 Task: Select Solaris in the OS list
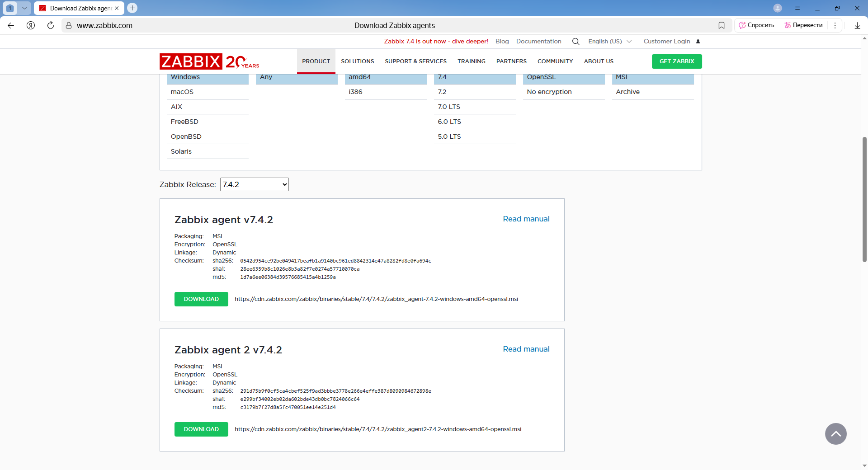click(208, 151)
